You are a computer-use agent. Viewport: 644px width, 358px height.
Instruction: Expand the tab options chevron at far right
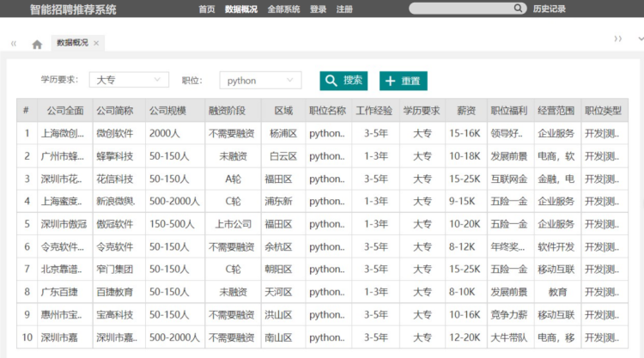point(641,39)
